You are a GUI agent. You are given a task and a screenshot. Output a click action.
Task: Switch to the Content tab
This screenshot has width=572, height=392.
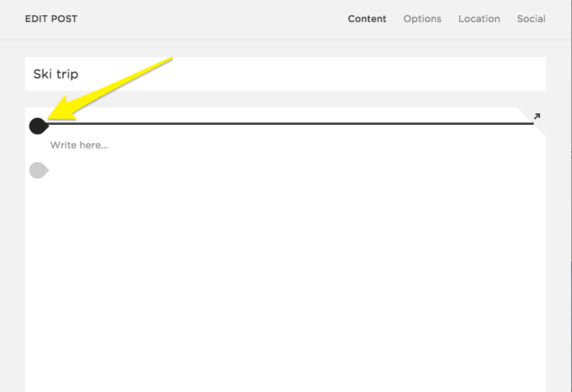pos(367,19)
